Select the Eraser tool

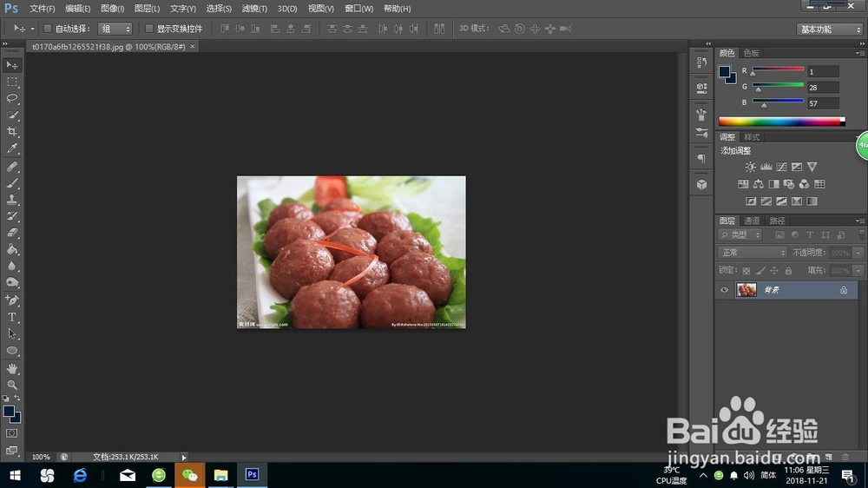(11, 233)
